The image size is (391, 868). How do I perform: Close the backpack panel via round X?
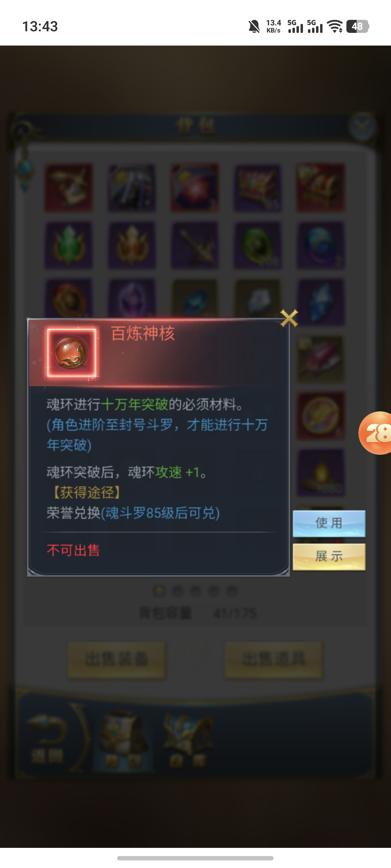362,127
